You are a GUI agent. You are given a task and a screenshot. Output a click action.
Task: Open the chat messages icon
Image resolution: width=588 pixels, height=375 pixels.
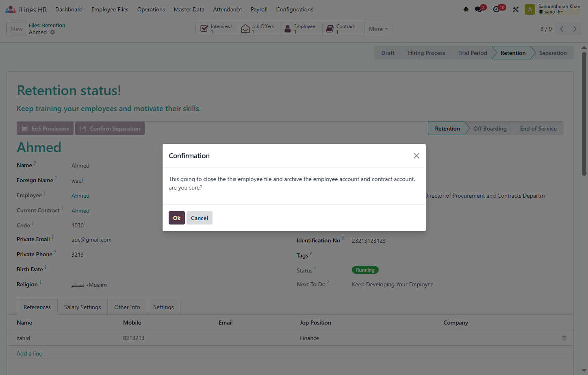click(x=478, y=9)
